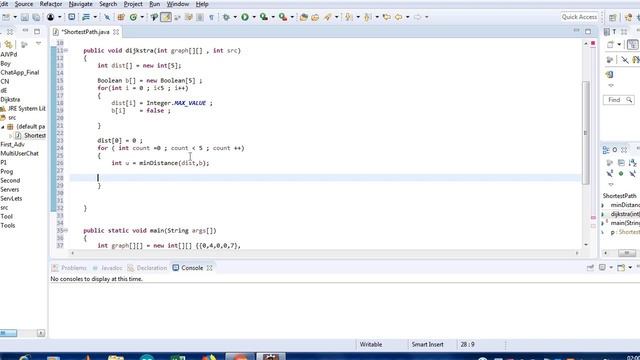Collapse the default package node
This screenshot has width=640, height=360.
point(3,127)
